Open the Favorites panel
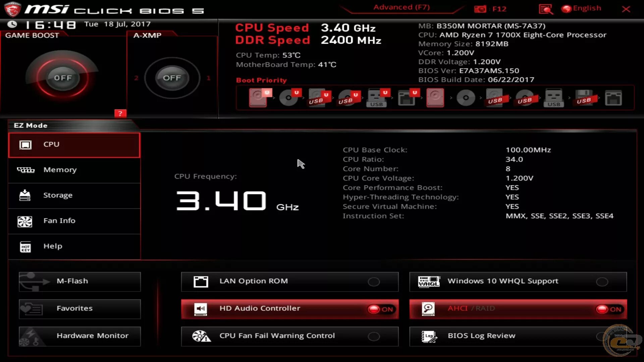 (80, 309)
